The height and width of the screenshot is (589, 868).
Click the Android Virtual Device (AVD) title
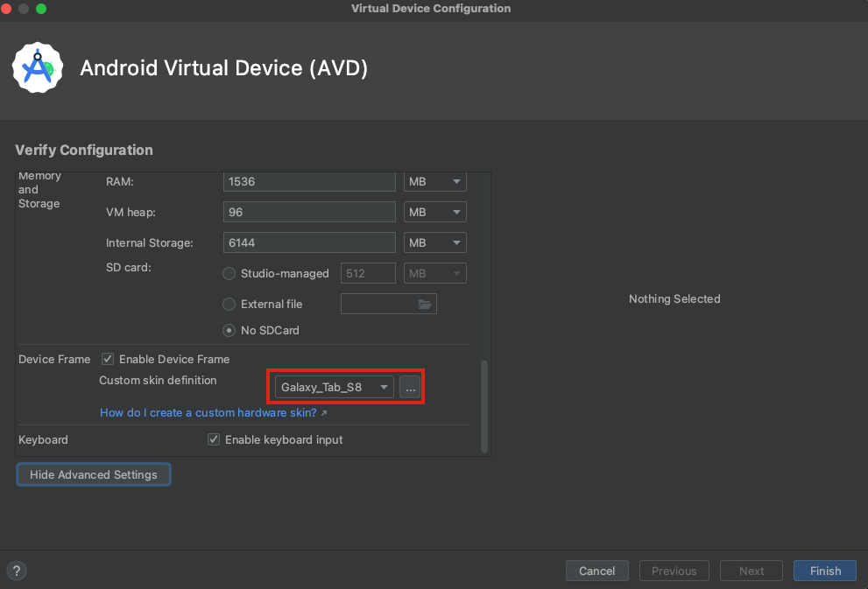point(223,68)
